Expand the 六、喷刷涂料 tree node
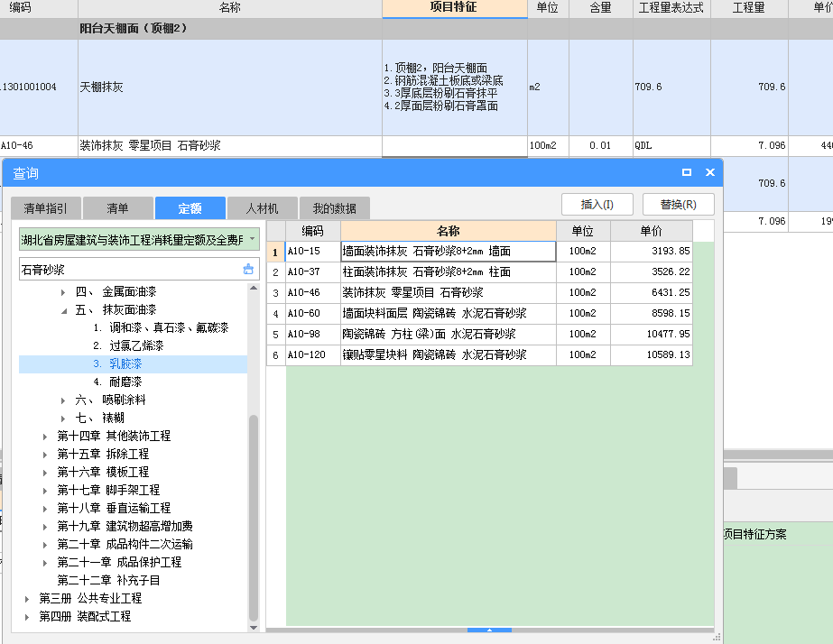 (63, 400)
